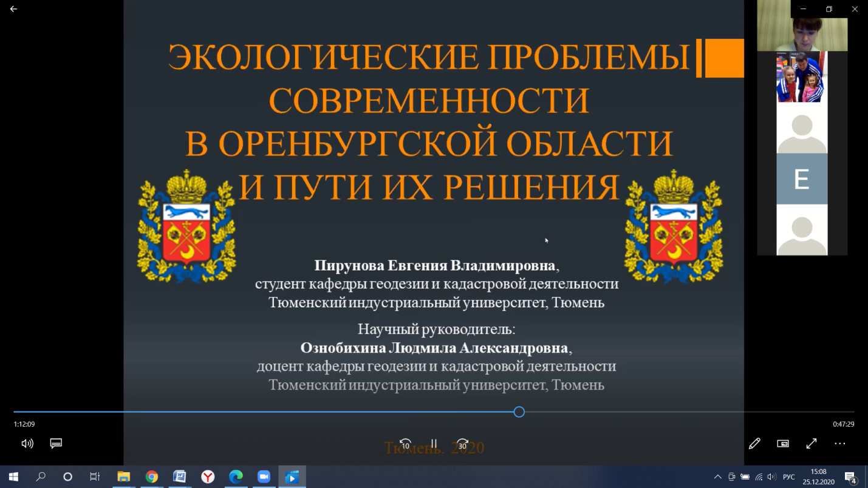
Task: Show hidden system tray icons
Action: (x=717, y=477)
